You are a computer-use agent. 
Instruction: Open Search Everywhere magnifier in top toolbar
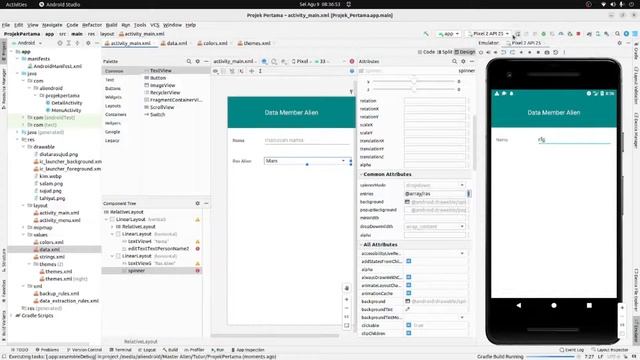[x=618, y=34]
